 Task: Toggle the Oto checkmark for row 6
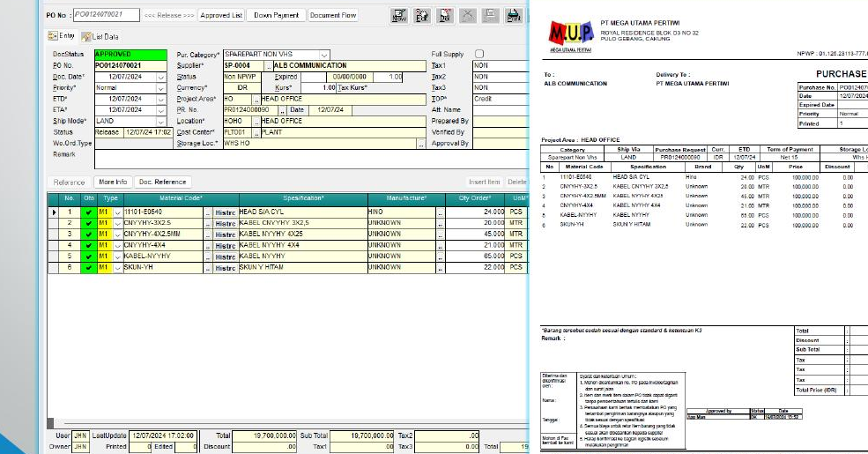(x=89, y=267)
